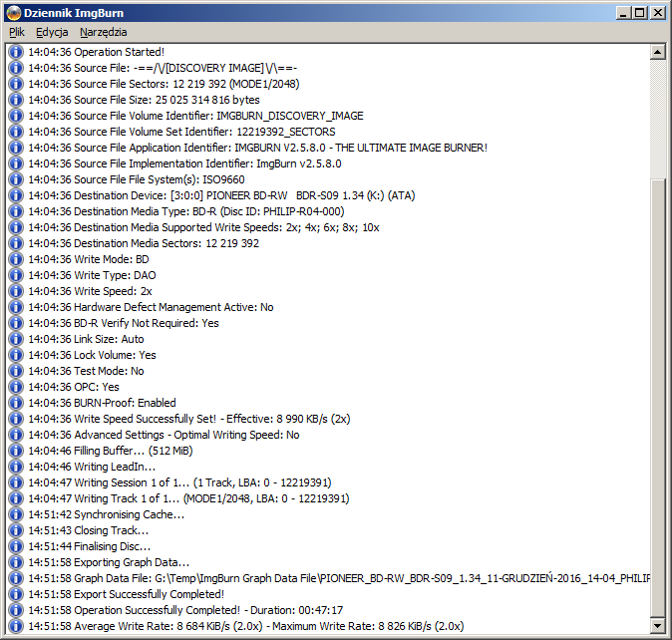This screenshot has width=672, height=640.
Task: Click info icon beside Write Mode: BD
Action: pyautogui.click(x=15, y=259)
